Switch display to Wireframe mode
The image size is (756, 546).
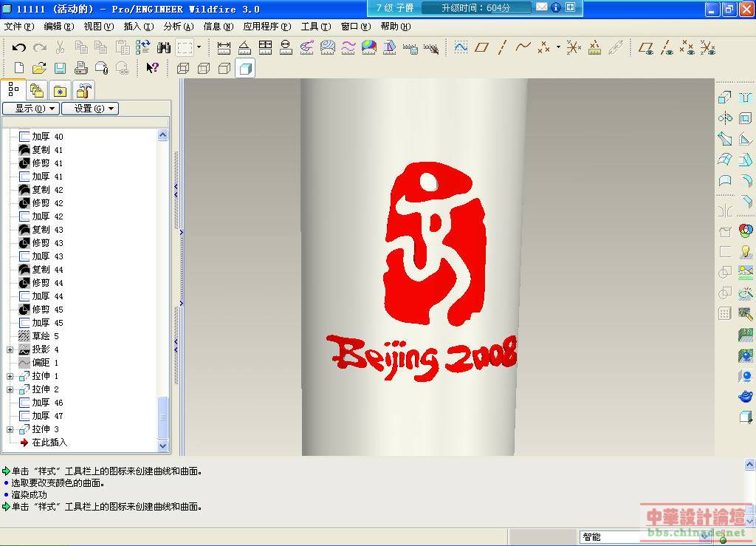(183, 69)
